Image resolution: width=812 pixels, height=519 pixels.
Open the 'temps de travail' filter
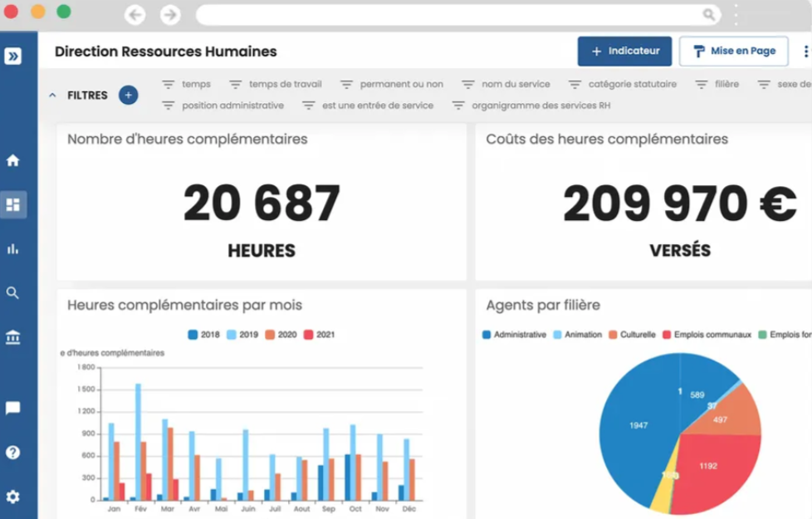tap(276, 84)
